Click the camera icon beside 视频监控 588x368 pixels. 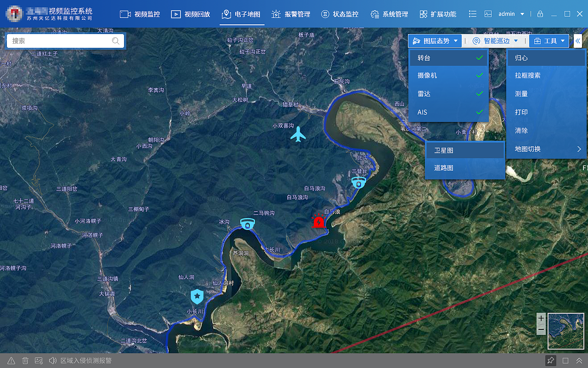(125, 14)
